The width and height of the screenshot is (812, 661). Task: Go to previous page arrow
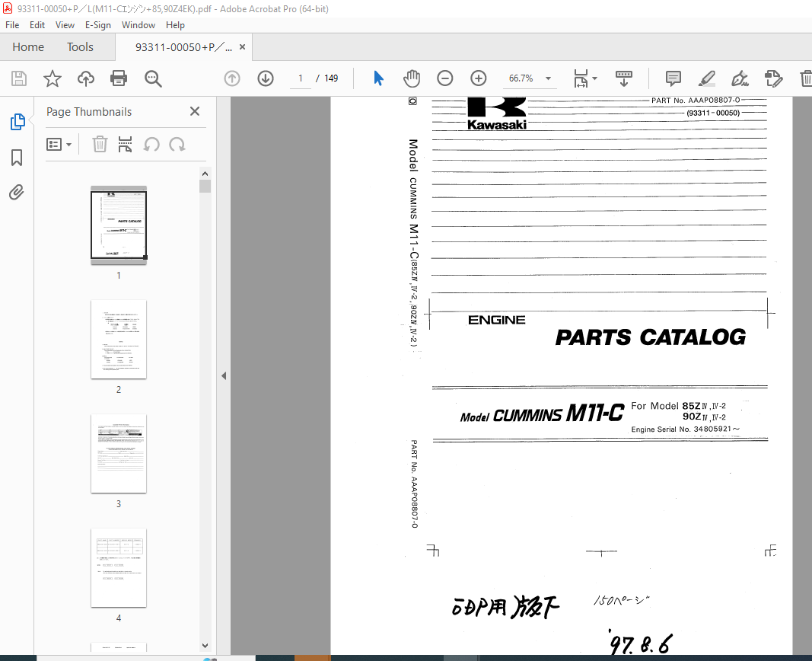pyautogui.click(x=232, y=78)
